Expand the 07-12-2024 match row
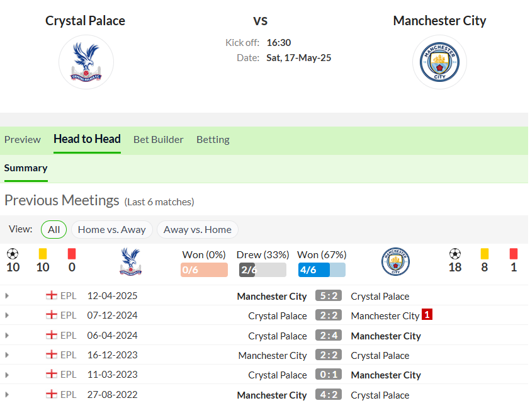 pyautogui.click(x=7, y=315)
